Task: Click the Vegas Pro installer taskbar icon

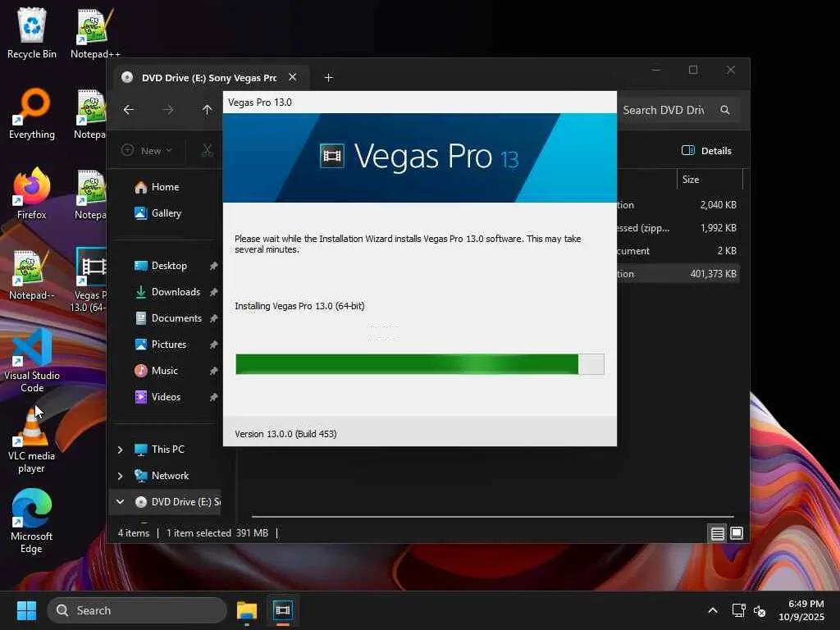Action: point(282,610)
